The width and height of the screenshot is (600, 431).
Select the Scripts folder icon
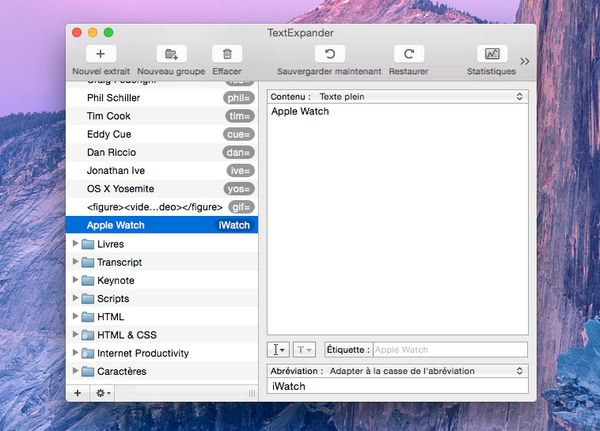point(88,299)
